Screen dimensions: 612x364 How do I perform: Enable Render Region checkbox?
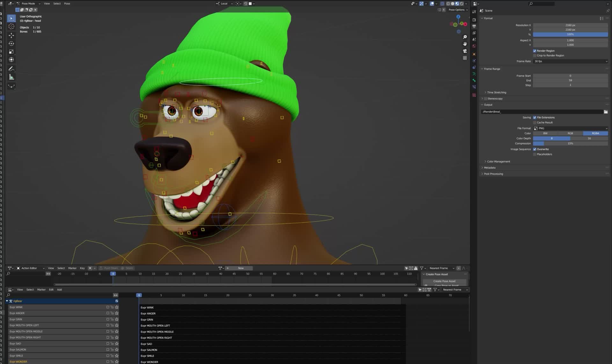click(535, 51)
